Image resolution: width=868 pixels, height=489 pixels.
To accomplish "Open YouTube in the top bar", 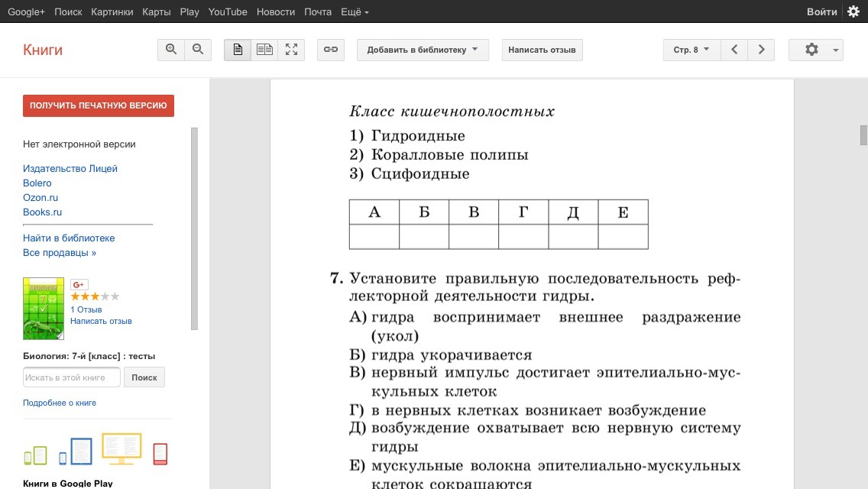I will pos(228,11).
